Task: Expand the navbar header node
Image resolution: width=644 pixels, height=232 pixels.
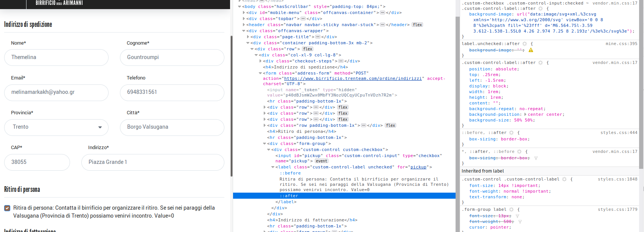Action: tap(244, 25)
